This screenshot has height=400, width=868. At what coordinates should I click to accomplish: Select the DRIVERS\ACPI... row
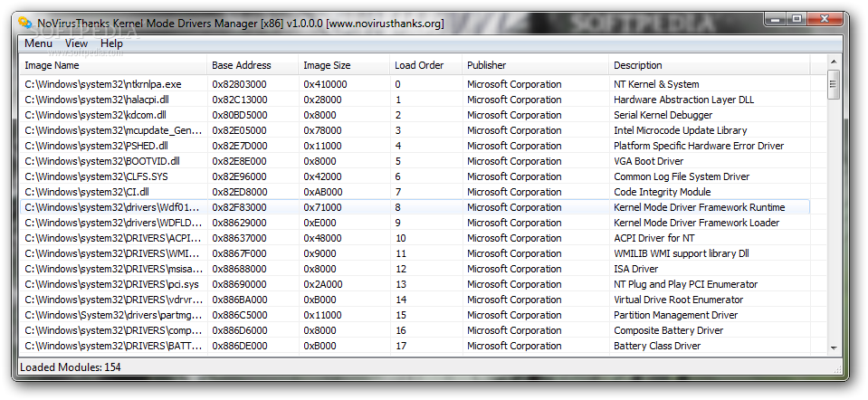tap(415, 238)
